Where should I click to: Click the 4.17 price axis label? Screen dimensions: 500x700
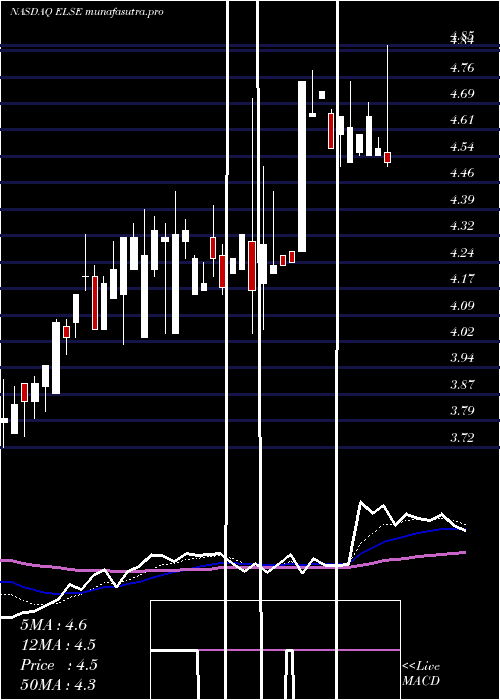pos(462,279)
